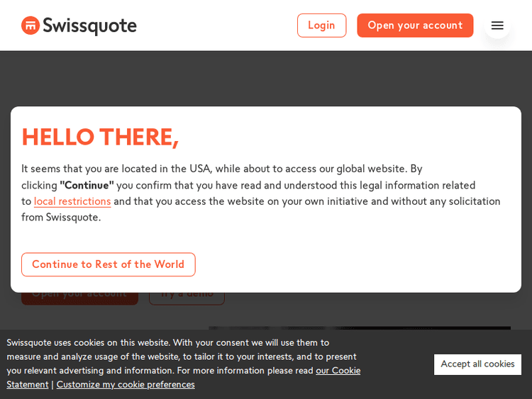Accept all cookies
This screenshot has width=532, height=399.
(477, 364)
